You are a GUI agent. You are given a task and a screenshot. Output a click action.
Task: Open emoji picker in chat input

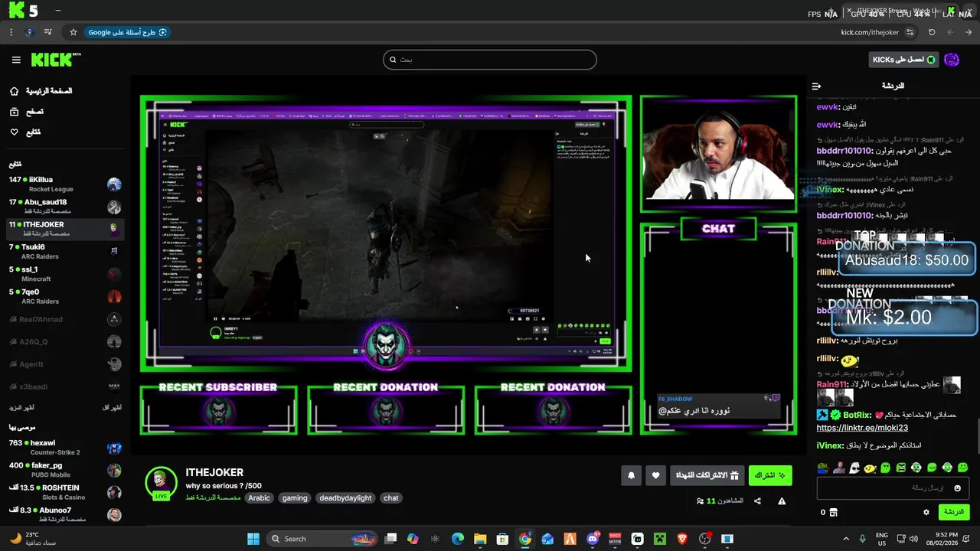[957, 488]
